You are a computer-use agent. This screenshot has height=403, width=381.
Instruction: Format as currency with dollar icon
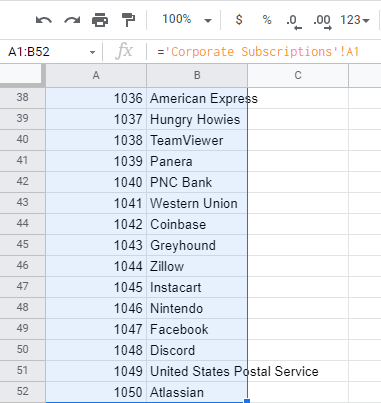point(239,20)
